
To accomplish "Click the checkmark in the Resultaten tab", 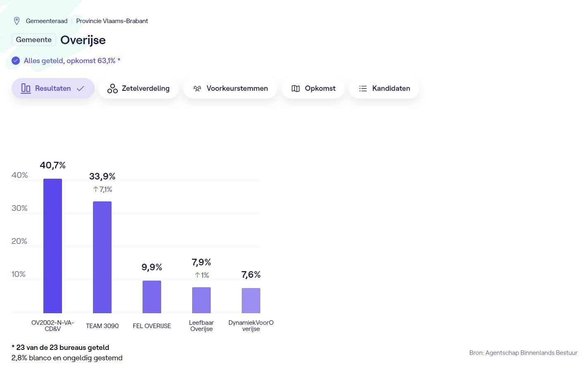I will pyautogui.click(x=81, y=88).
